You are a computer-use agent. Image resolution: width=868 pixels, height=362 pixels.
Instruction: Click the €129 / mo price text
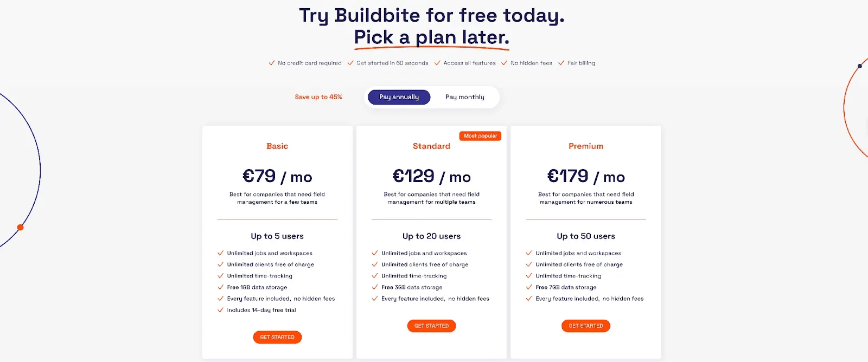(x=431, y=176)
